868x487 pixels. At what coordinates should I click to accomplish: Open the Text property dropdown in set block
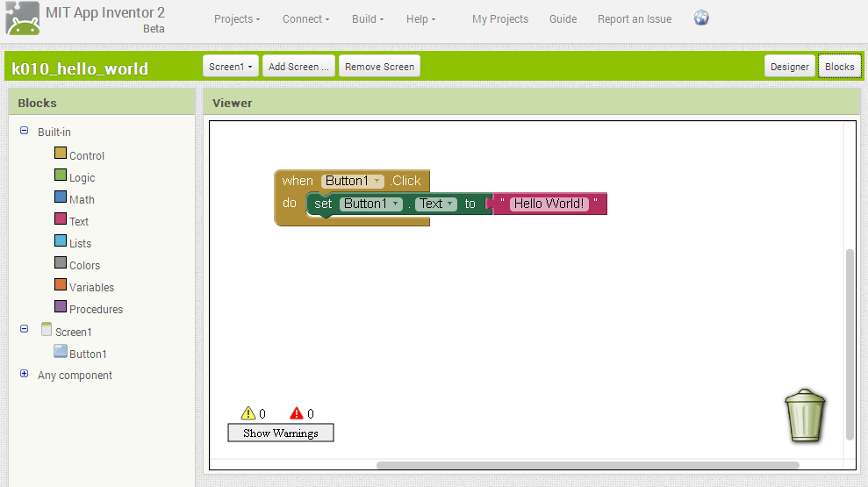tap(435, 204)
